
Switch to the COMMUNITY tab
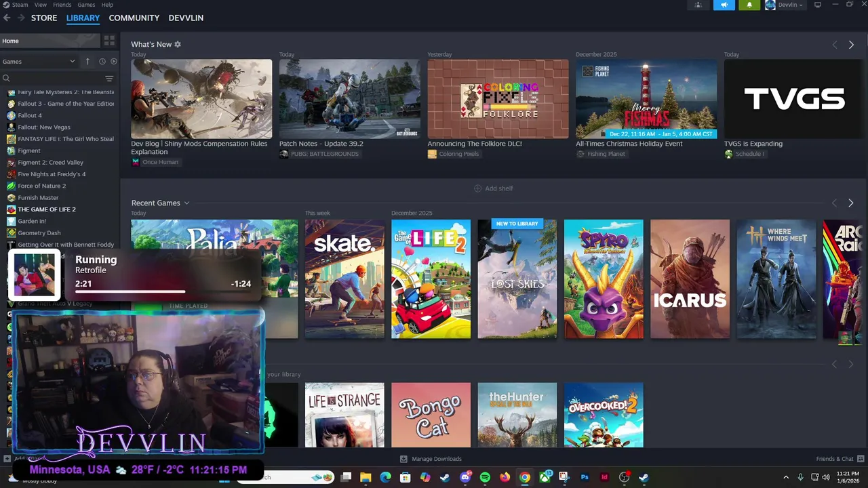(x=134, y=18)
